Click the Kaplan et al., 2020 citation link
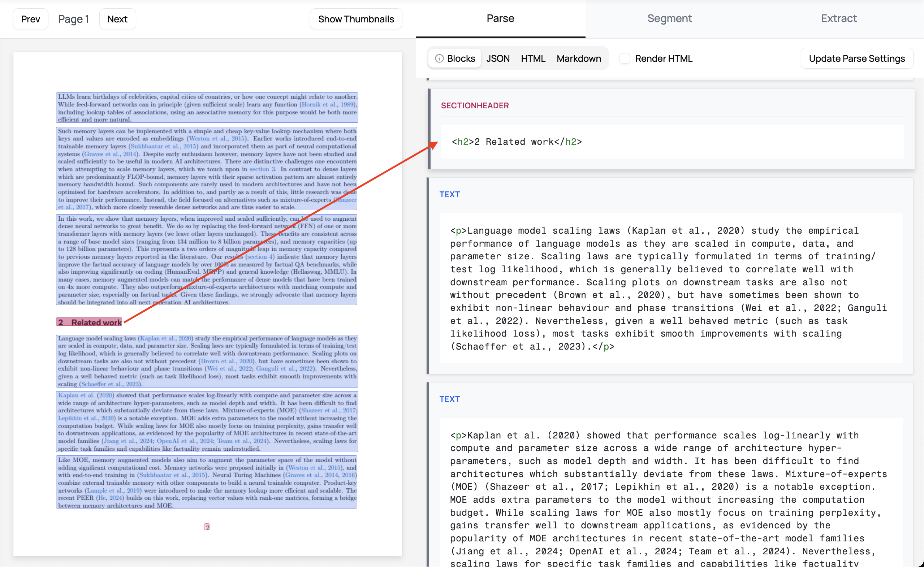The width and height of the screenshot is (924, 567). 165,338
